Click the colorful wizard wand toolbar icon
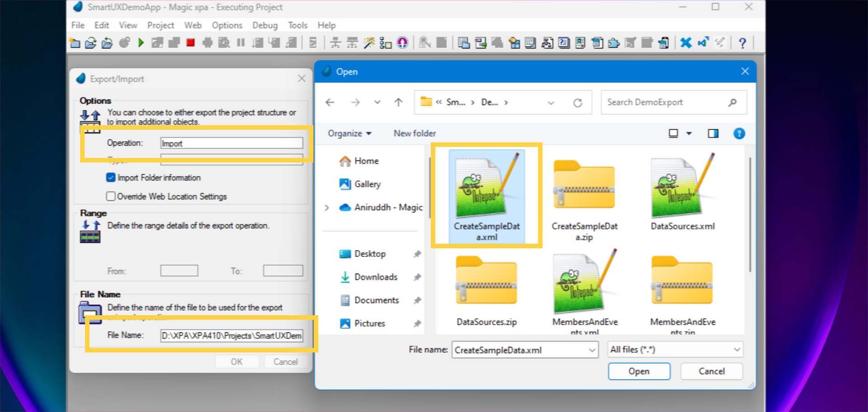Viewport: 868px width, 412px height. (x=368, y=43)
